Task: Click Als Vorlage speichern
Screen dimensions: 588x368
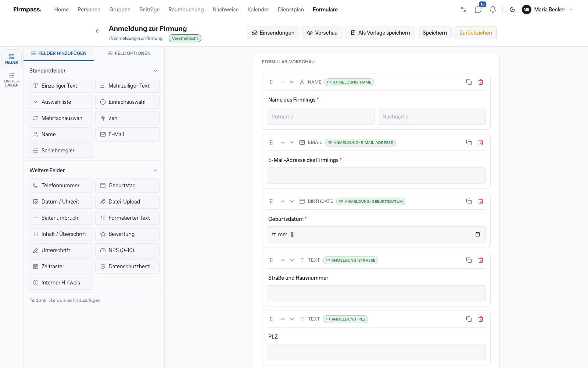Action: tap(380, 33)
